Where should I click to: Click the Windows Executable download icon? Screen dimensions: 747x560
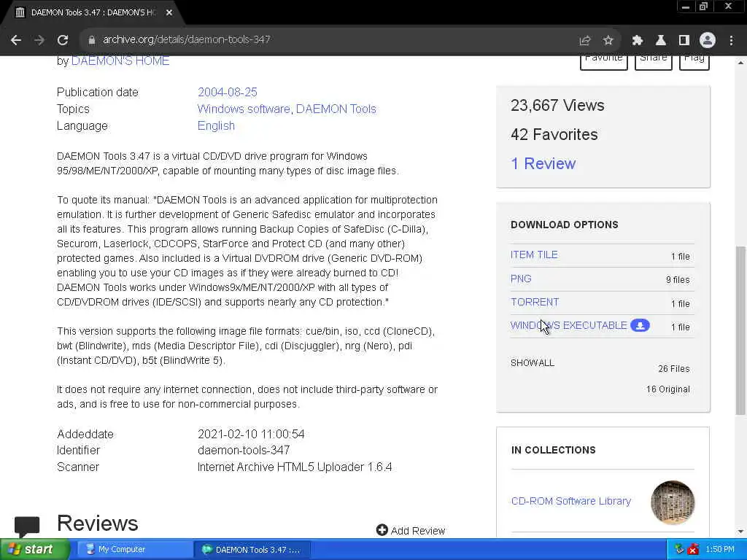(640, 326)
